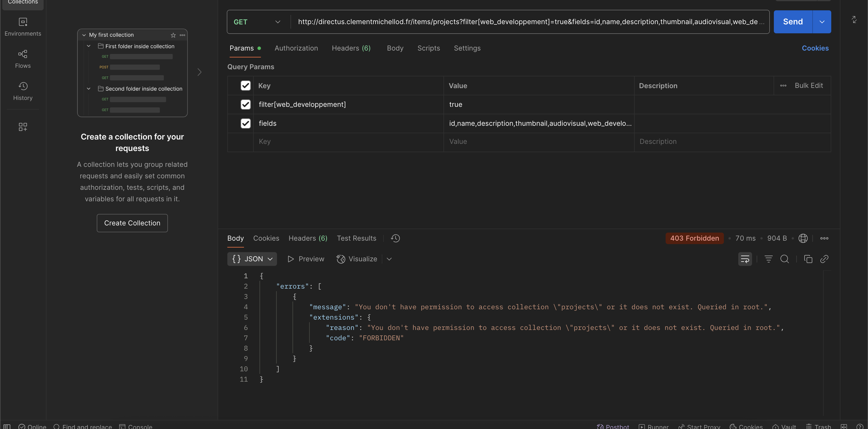Open the Scripts tab

pyautogui.click(x=429, y=48)
